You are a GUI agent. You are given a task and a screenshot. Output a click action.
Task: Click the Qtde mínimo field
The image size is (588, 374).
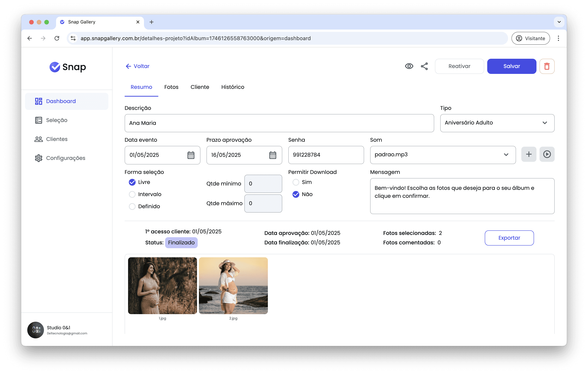point(263,184)
